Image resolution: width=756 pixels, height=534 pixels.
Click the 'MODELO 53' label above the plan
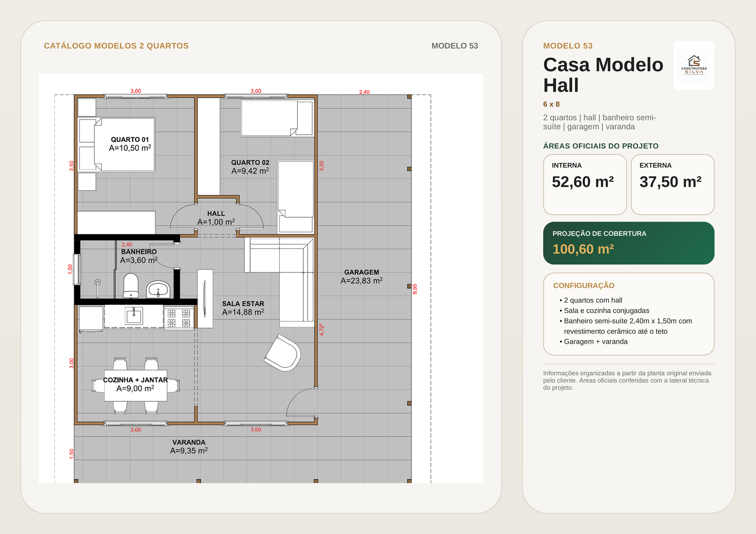[455, 46]
